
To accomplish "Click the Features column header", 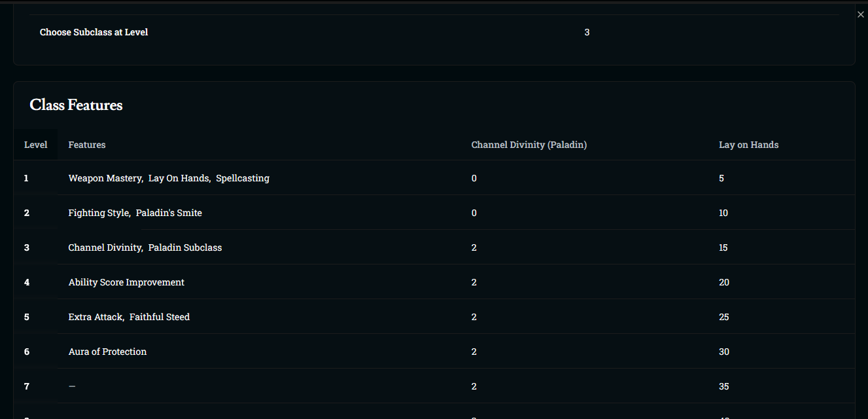I will pyautogui.click(x=87, y=145).
